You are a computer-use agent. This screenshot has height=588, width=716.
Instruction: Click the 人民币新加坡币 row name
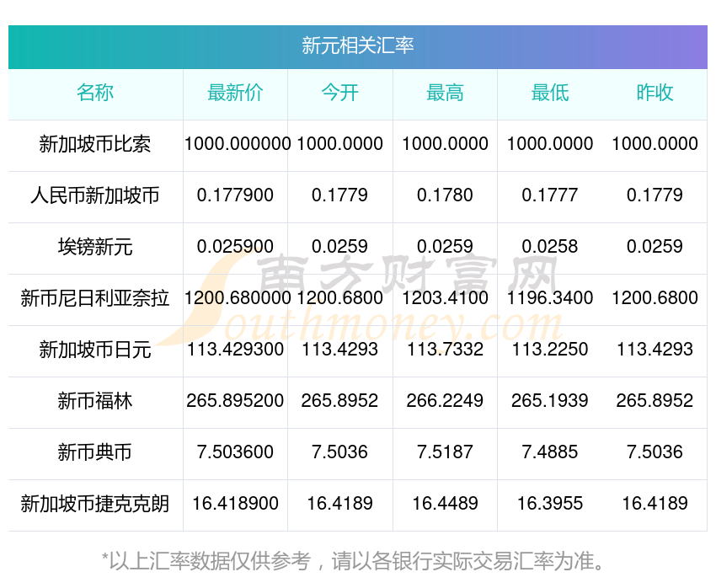click(x=95, y=195)
